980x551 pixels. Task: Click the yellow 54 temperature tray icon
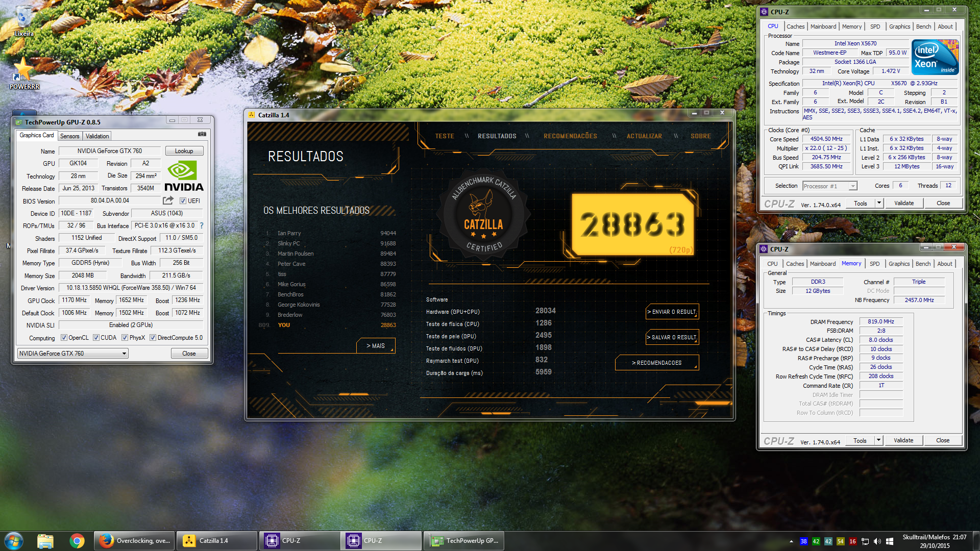click(841, 541)
